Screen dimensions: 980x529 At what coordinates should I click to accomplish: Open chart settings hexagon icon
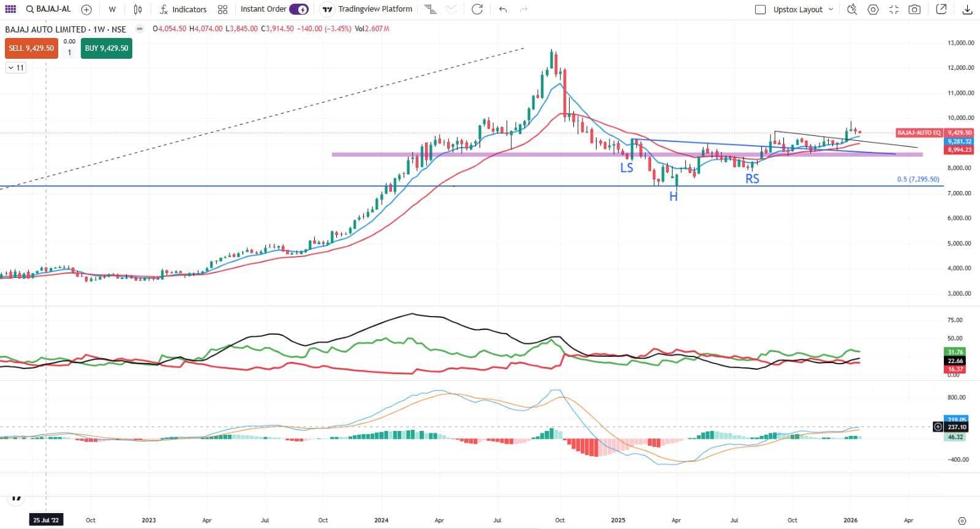click(x=873, y=9)
